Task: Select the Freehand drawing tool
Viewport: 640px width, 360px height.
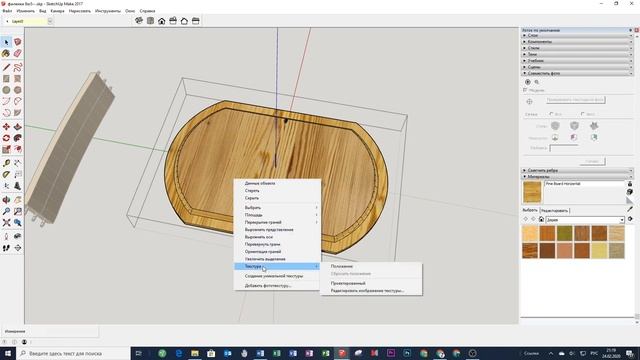Action: click(18, 67)
